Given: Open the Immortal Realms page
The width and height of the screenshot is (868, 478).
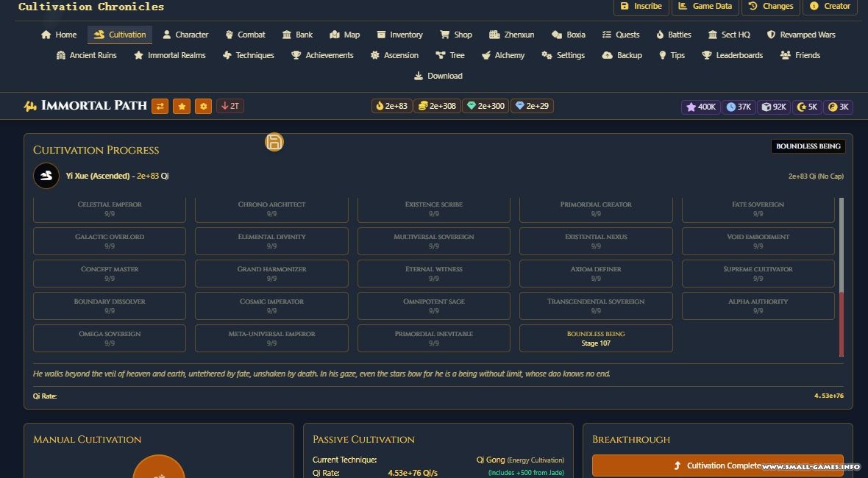Looking at the screenshot, I should 169,55.
